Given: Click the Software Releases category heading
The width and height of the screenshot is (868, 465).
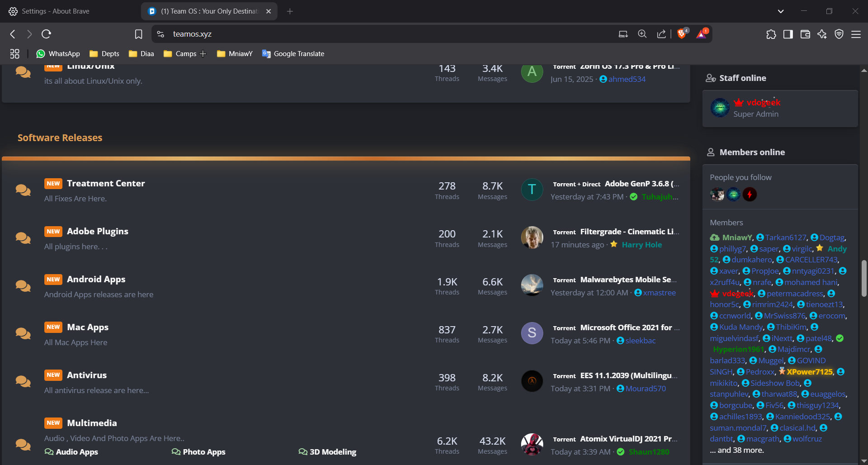Looking at the screenshot, I should [x=60, y=138].
